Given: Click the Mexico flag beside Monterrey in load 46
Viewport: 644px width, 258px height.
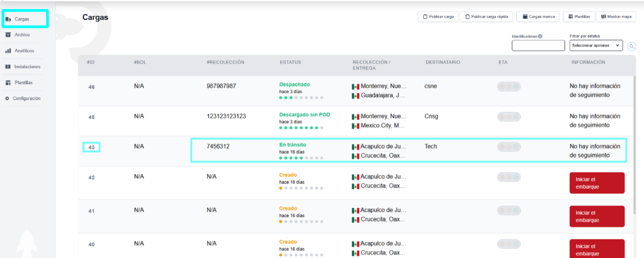Looking at the screenshot, I should (356, 86).
